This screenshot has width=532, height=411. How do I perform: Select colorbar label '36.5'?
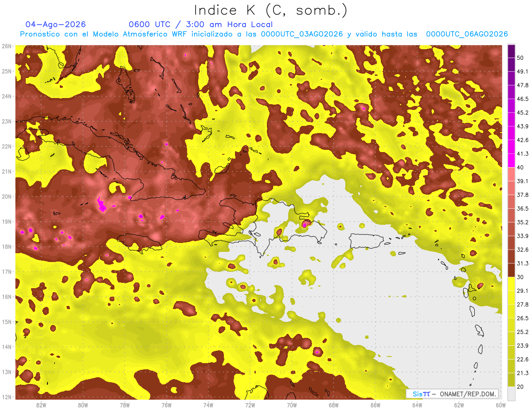point(522,208)
